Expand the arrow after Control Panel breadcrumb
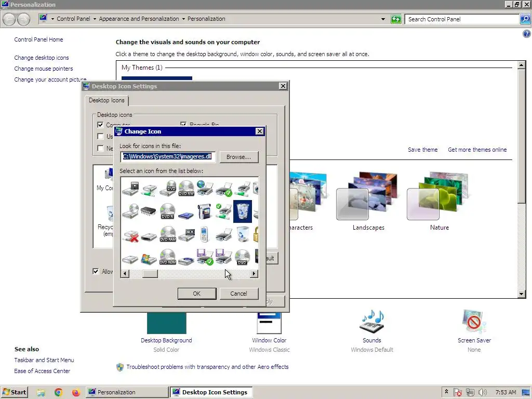This screenshot has width=532, height=399. (95, 19)
